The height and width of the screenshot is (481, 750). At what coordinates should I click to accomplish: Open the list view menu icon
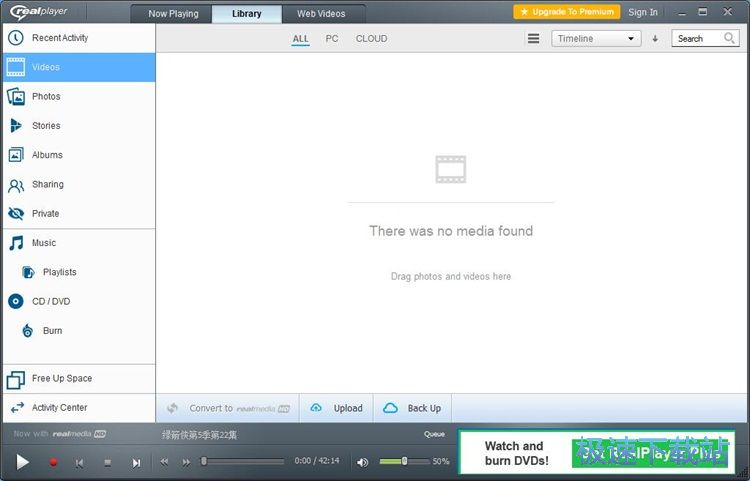[533, 39]
